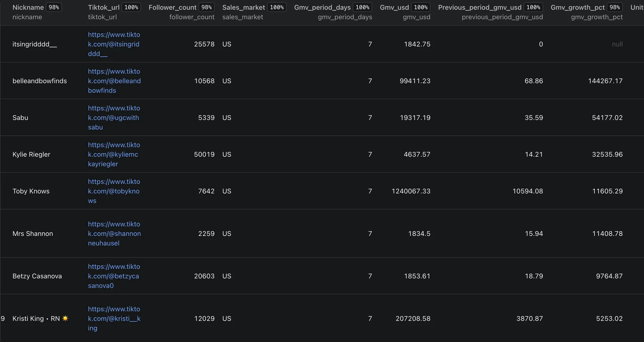Open the kyliemckayriegler TikTok link
Viewport: 644px width, 342px height.
(x=114, y=155)
